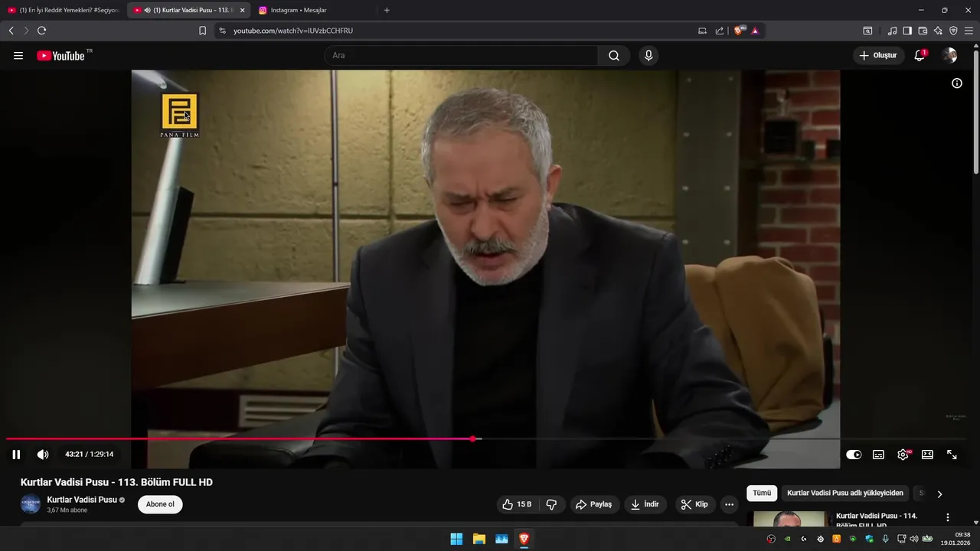Open the notifications bell
This screenshot has width=980, height=551.
920,56
